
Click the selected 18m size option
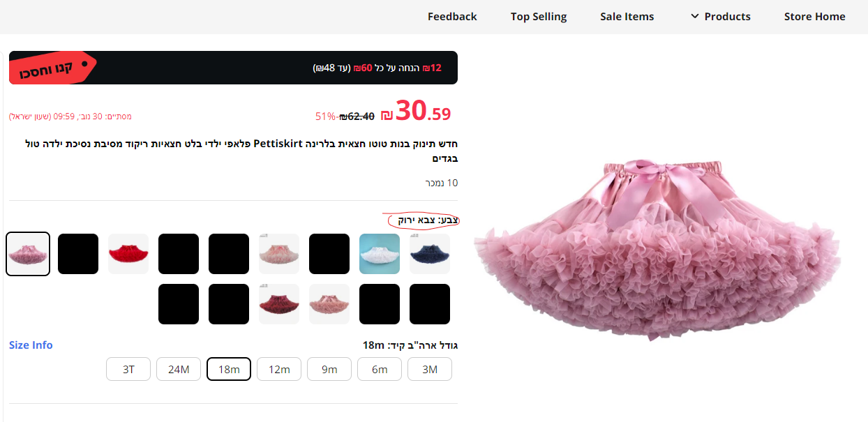coord(229,370)
